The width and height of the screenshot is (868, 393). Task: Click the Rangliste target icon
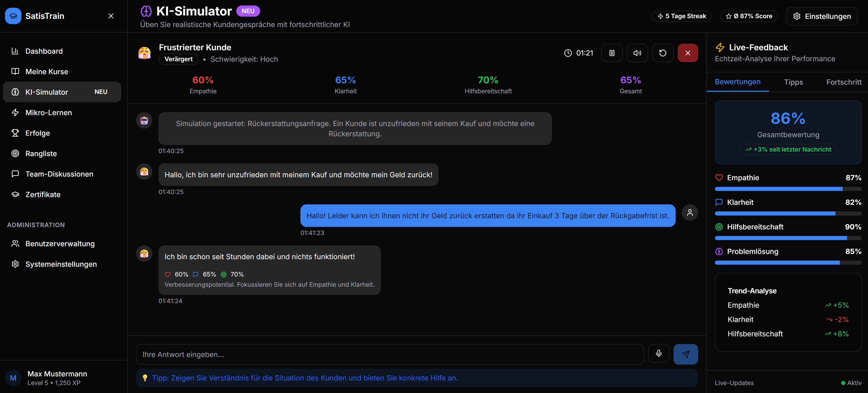click(x=15, y=153)
